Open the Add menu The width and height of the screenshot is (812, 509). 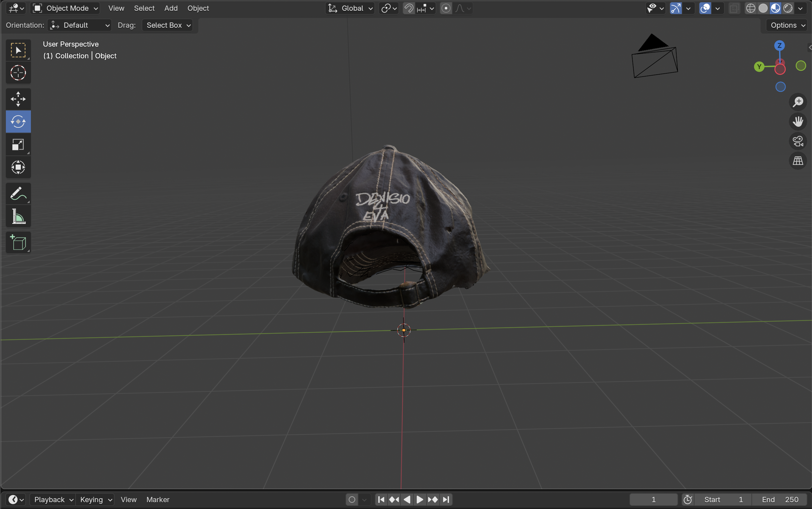171,8
